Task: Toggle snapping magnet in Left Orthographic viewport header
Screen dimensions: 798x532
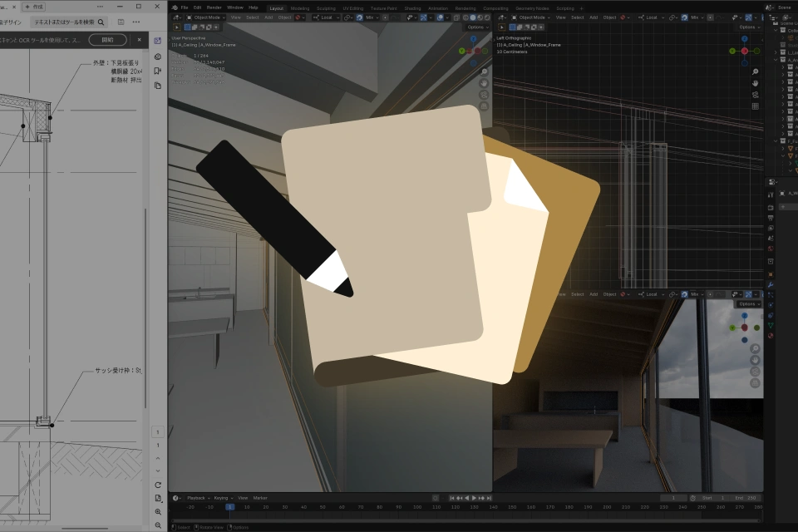Action: tap(684, 17)
